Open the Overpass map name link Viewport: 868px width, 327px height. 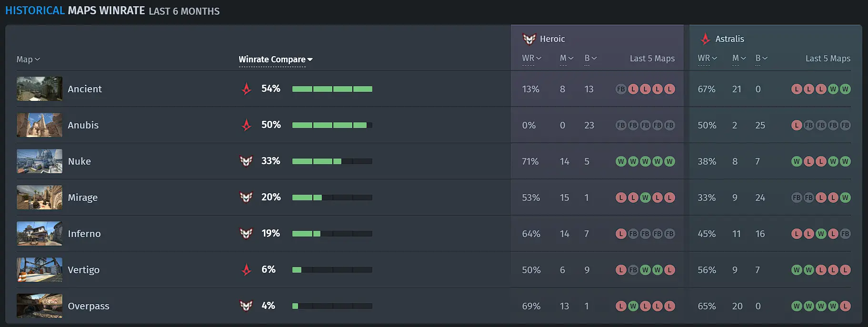pos(89,306)
